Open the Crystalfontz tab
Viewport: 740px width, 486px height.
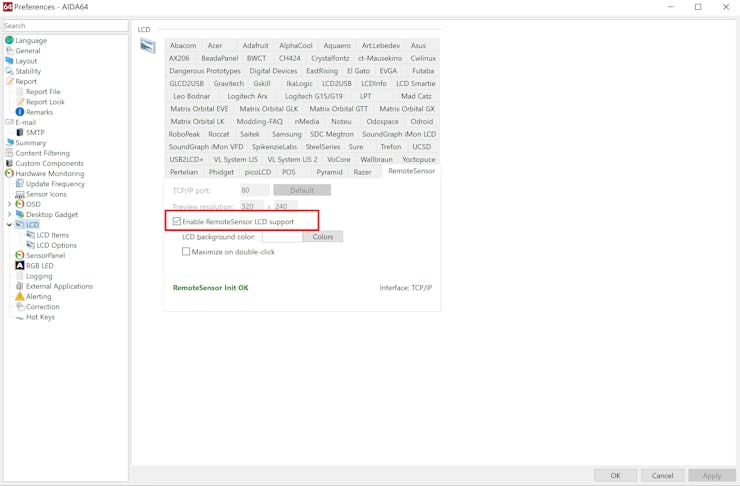pos(330,58)
